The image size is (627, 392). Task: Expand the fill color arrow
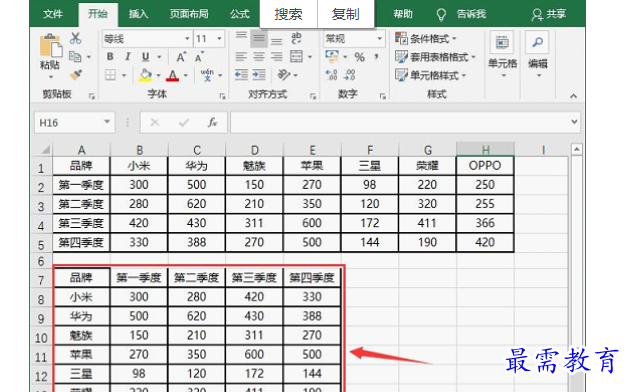pyautogui.click(x=158, y=75)
